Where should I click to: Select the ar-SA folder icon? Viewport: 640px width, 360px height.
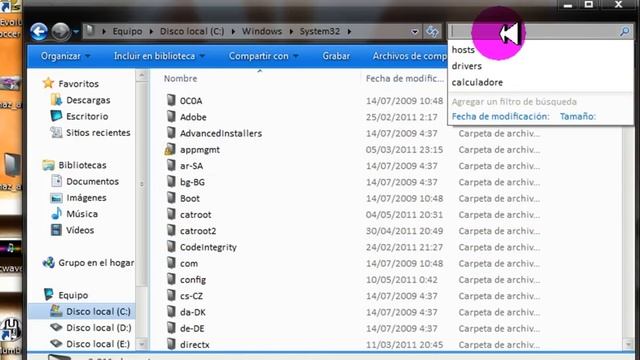coord(171,166)
